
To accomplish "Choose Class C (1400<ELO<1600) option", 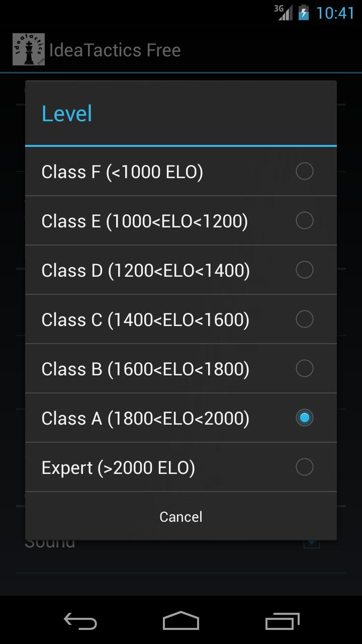I will (145, 319).
